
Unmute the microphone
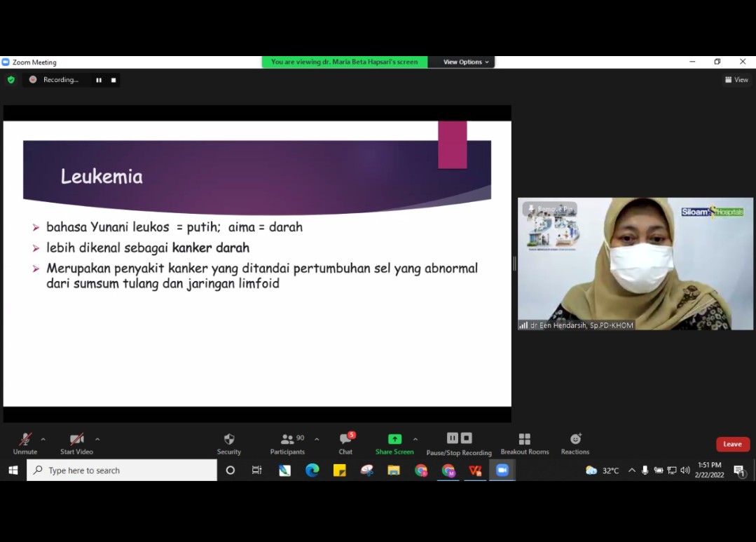[25, 443]
